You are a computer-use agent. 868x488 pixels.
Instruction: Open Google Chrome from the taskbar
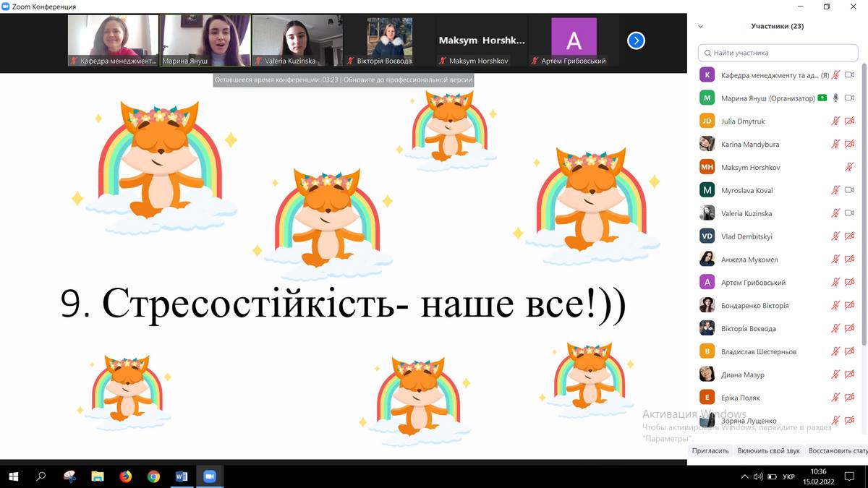pyautogui.click(x=153, y=476)
